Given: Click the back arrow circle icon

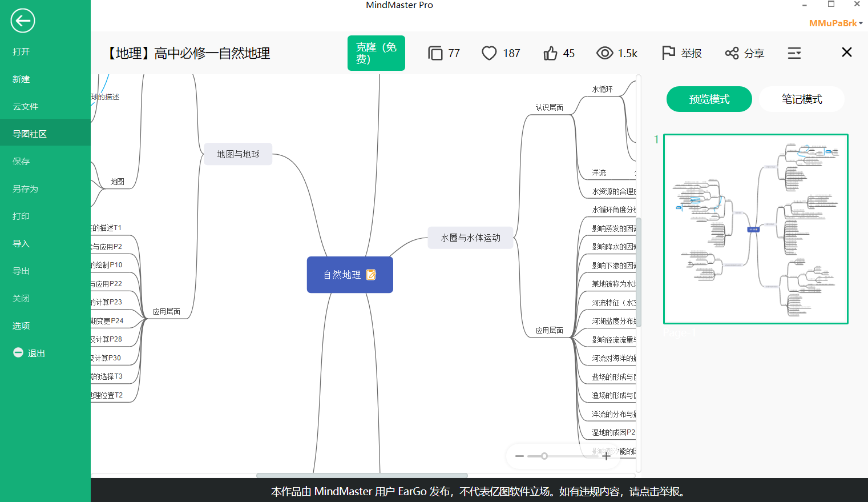Looking at the screenshot, I should point(23,21).
